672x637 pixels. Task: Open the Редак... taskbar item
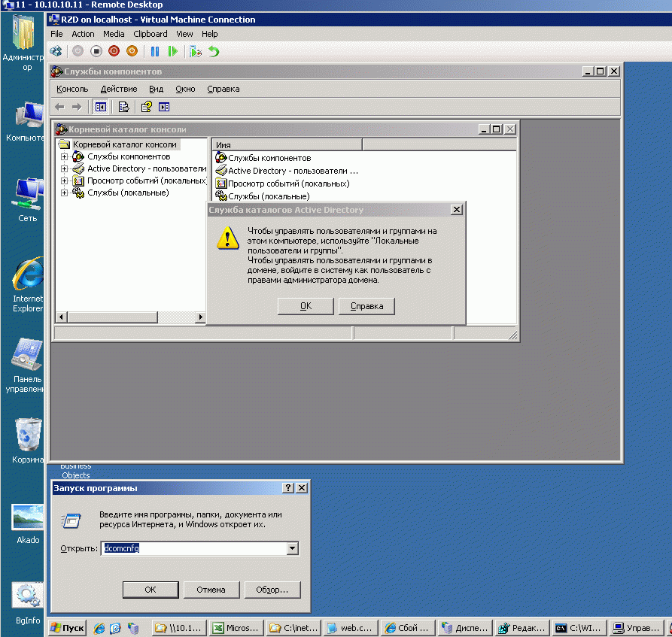(x=521, y=628)
